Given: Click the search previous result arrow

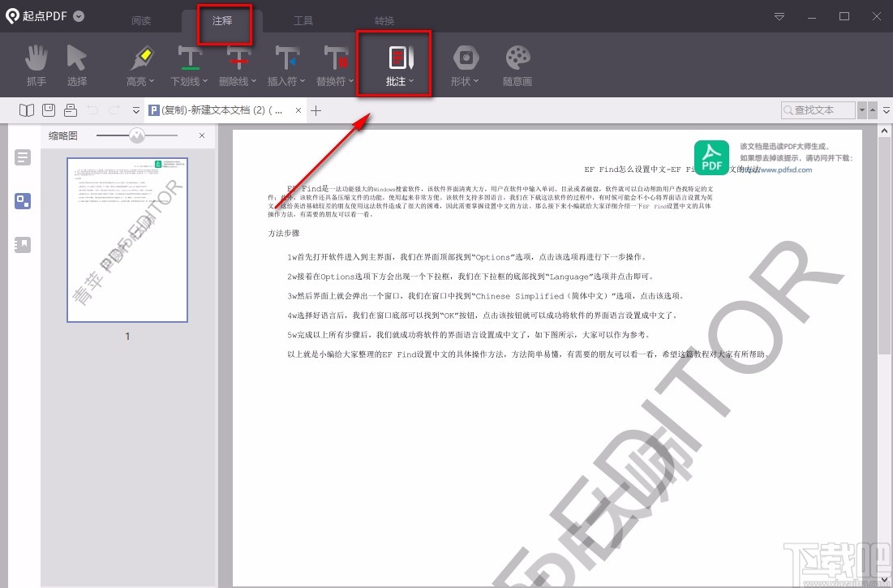Looking at the screenshot, I should [x=873, y=109].
